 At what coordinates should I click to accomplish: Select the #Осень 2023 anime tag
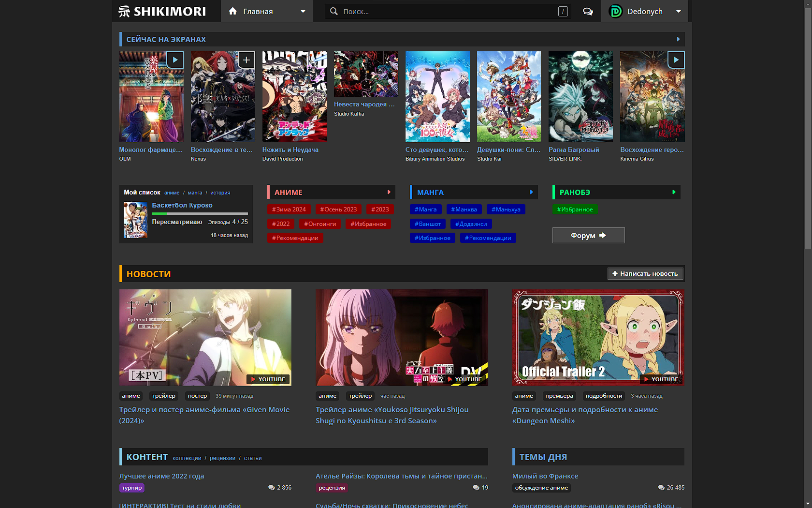point(338,209)
